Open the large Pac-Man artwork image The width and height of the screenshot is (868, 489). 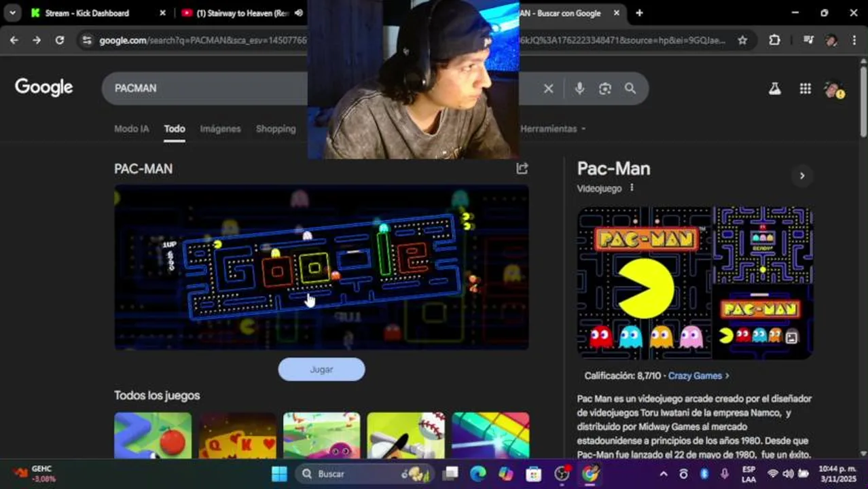point(644,283)
